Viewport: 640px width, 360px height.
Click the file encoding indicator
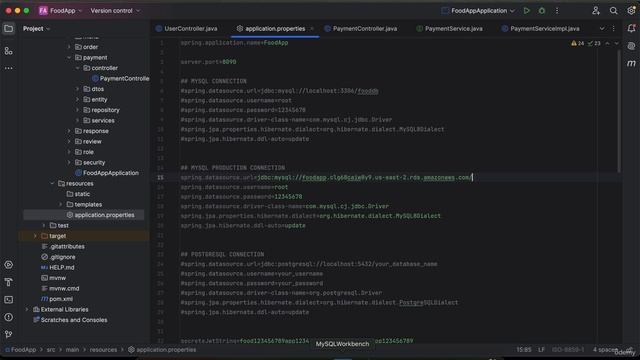click(x=568, y=350)
